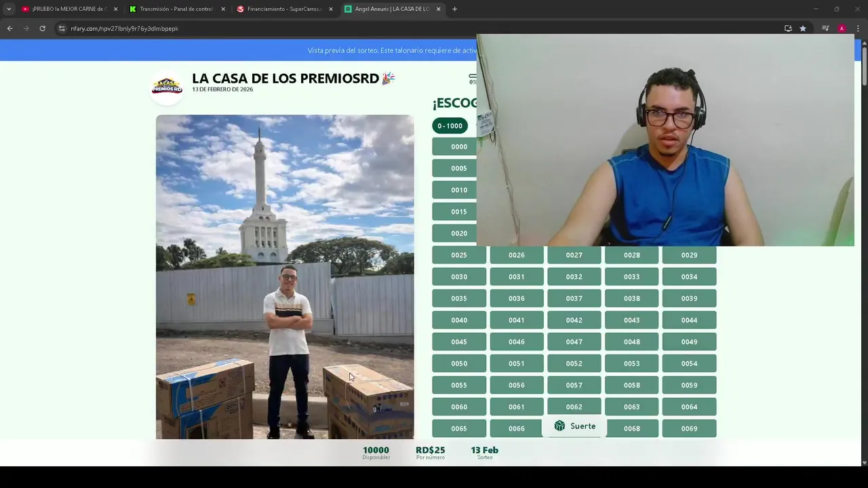
Task: Tap number 0046
Action: (517, 342)
